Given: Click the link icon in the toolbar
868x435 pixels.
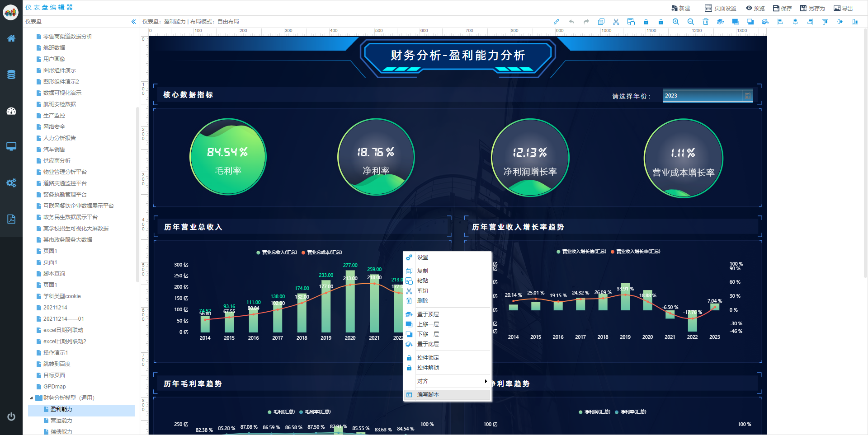Looking at the screenshot, I should [x=557, y=22].
